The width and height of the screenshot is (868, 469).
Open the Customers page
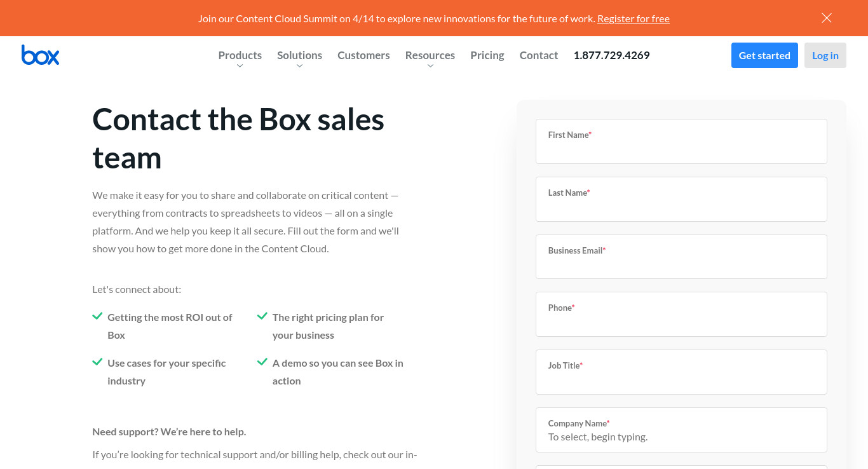(363, 55)
